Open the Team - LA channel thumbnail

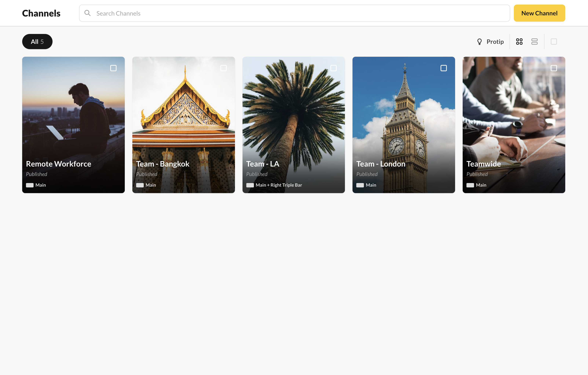click(x=294, y=110)
